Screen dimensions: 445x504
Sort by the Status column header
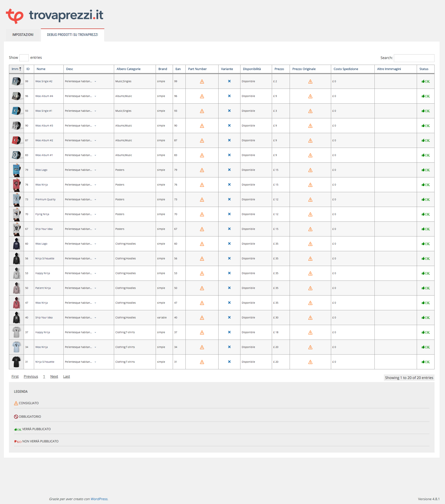point(426,69)
